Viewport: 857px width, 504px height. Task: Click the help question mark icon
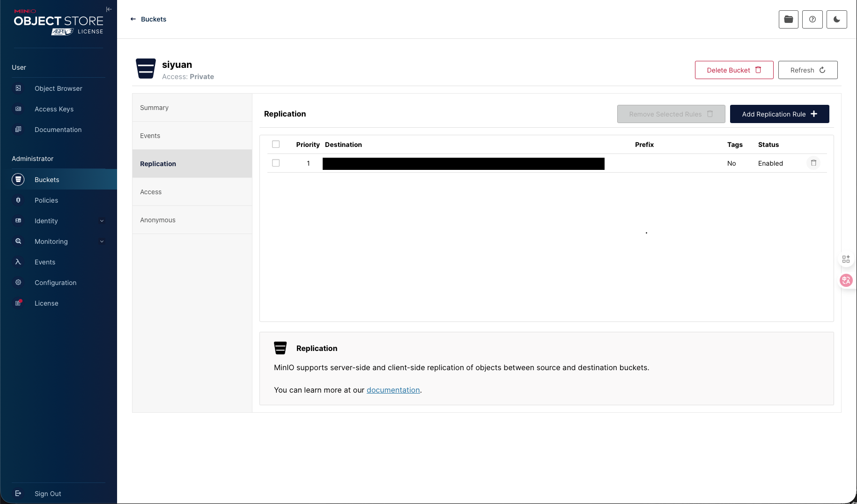[813, 20]
